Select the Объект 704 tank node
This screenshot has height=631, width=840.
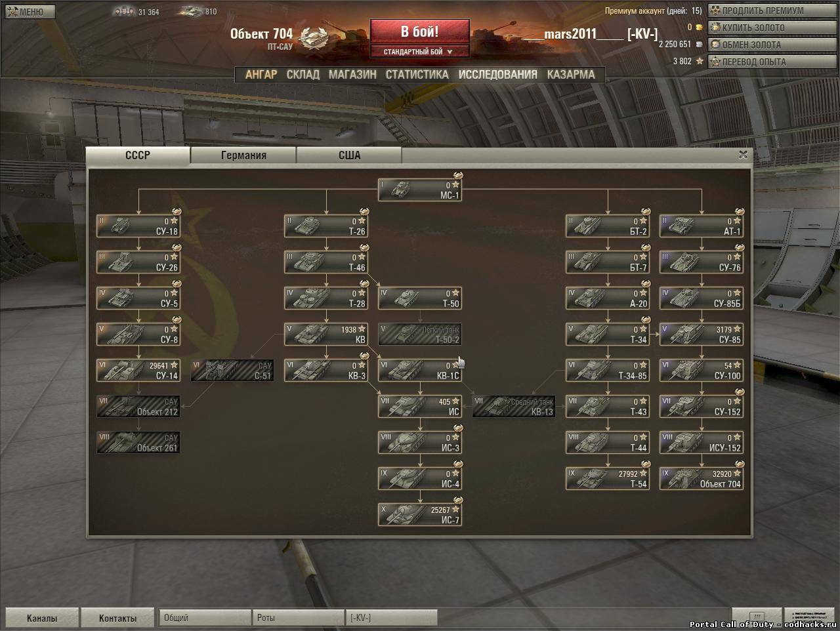click(x=702, y=479)
